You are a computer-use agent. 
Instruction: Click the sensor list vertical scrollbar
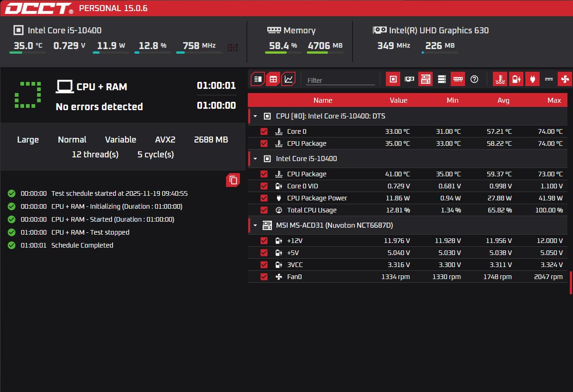pyautogui.click(x=571, y=283)
